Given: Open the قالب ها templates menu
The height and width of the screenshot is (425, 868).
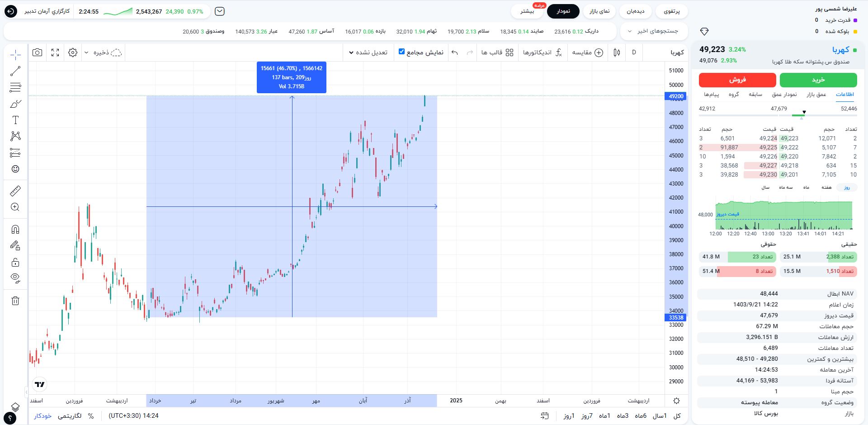Looking at the screenshot, I should tap(497, 53).
